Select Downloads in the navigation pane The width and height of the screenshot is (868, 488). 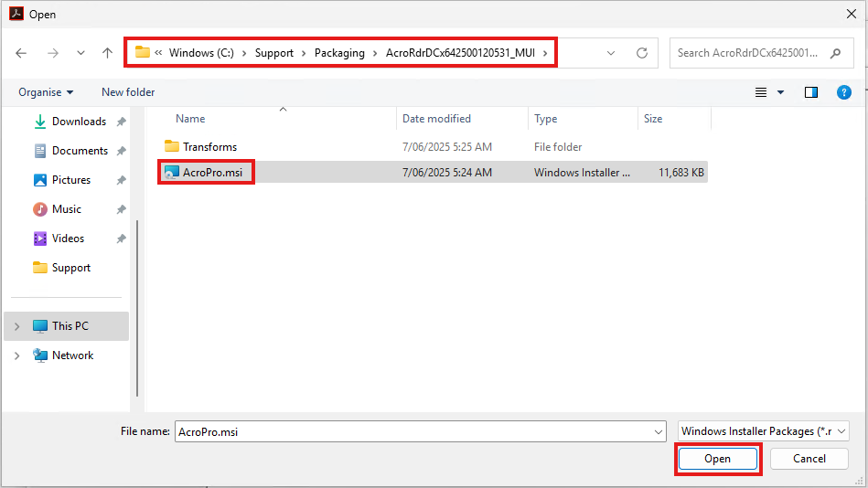(x=79, y=122)
